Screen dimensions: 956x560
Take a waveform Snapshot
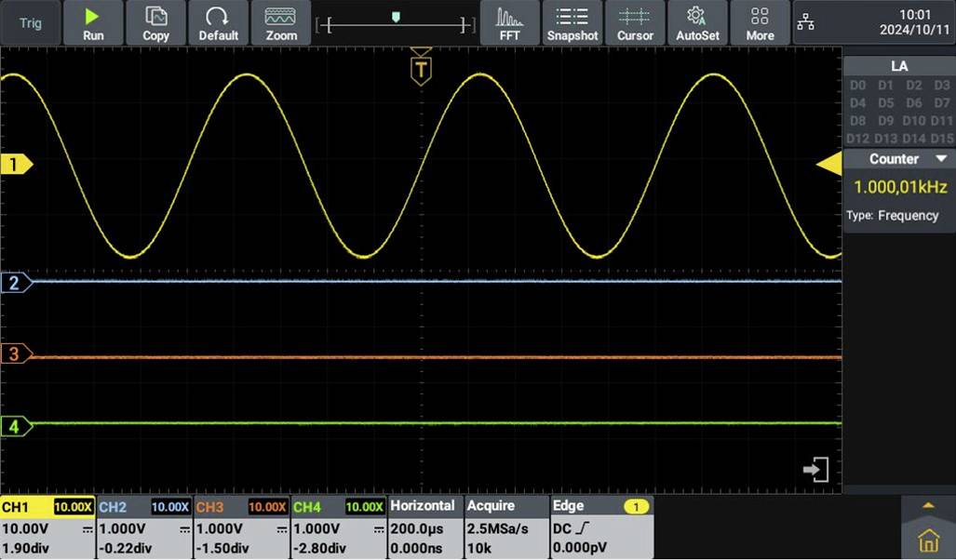point(572,23)
